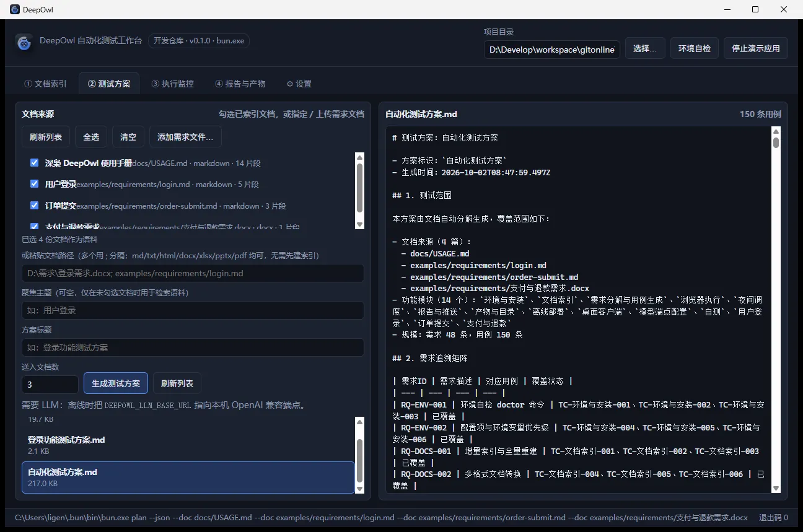803x532 pixels.
Task: Click markdown preview scrollbar down arrow
Action: (x=776, y=488)
